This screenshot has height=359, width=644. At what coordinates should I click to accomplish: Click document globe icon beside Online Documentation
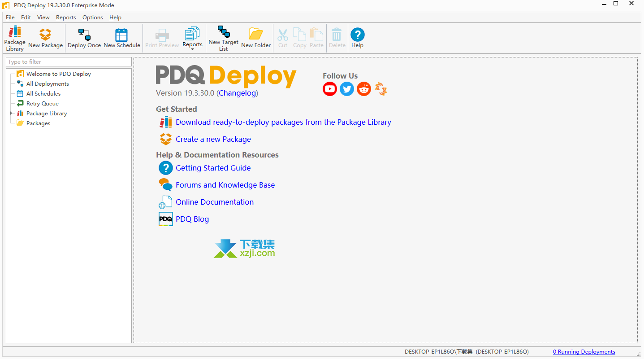[165, 202]
